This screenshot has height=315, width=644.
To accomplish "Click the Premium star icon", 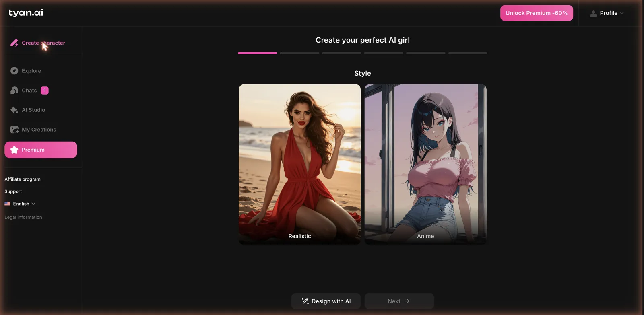I will click(x=14, y=150).
